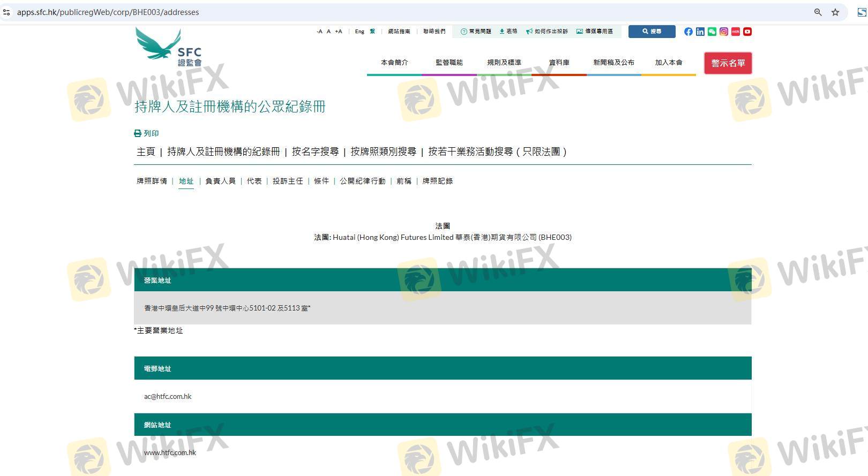The image size is (868, 476).
Task: Switch language to Eng
Action: 360,32
